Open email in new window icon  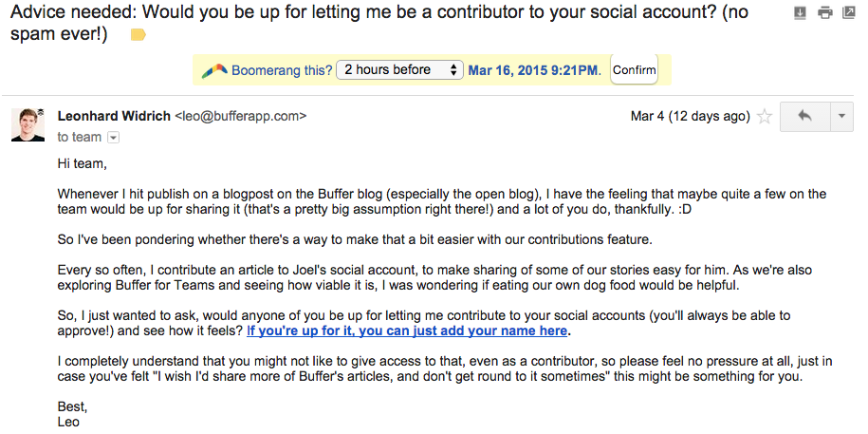(x=849, y=12)
